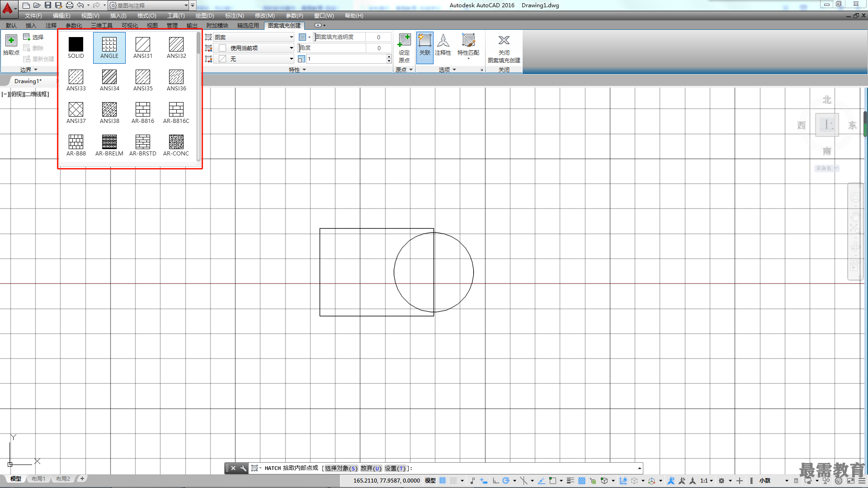Expand the 边界 (Boundaries) panel
Image resolution: width=868 pixels, height=488 pixels.
pos(29,70)
